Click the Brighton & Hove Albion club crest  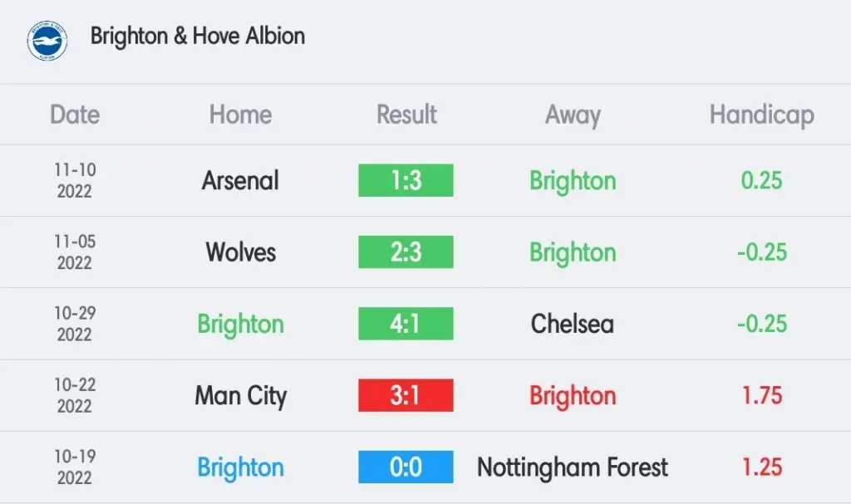[47, 41]
